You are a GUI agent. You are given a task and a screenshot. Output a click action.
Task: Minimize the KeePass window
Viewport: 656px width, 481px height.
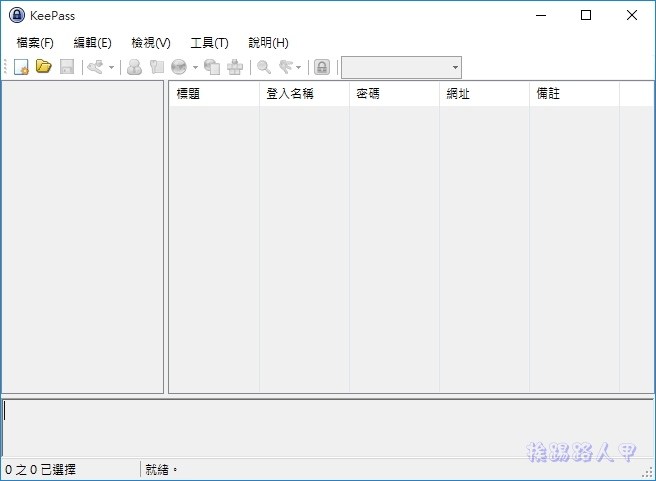[x=541, y=15]
